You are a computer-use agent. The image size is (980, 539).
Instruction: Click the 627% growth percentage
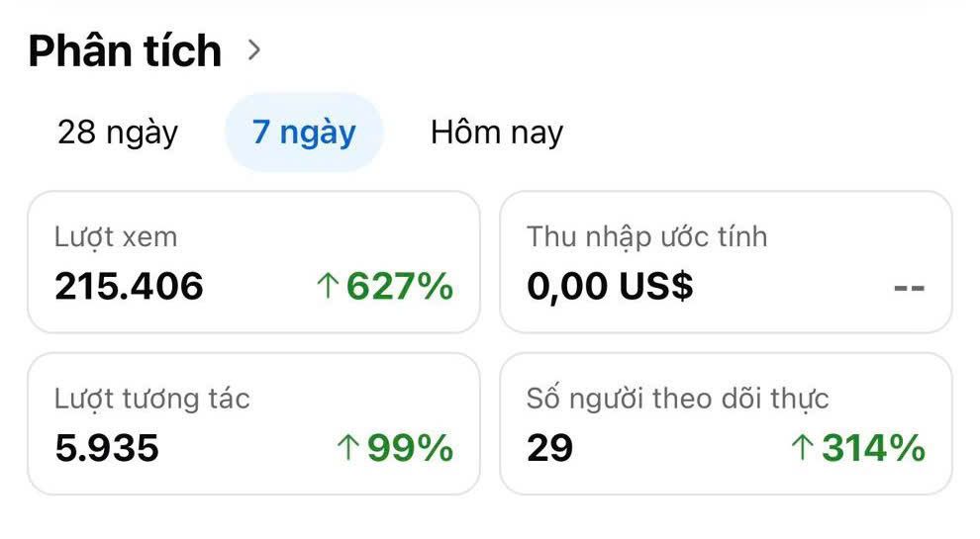pyautogui.click(x=400, y=287)
